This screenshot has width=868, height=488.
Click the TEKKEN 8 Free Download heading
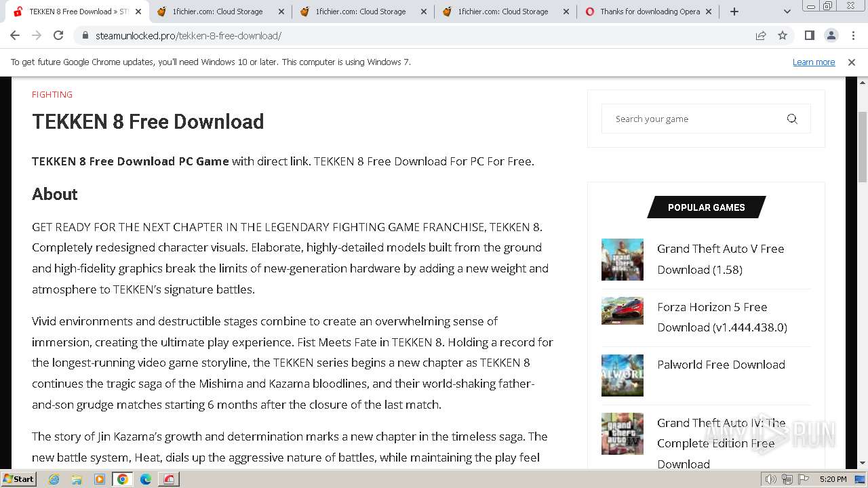[x=148, y=122]
